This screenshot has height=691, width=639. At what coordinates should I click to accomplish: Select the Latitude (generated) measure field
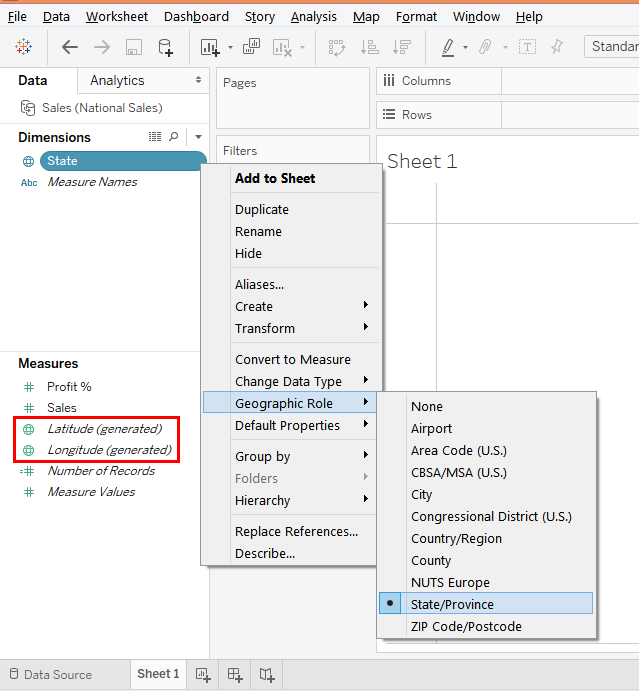coord(104,428)
